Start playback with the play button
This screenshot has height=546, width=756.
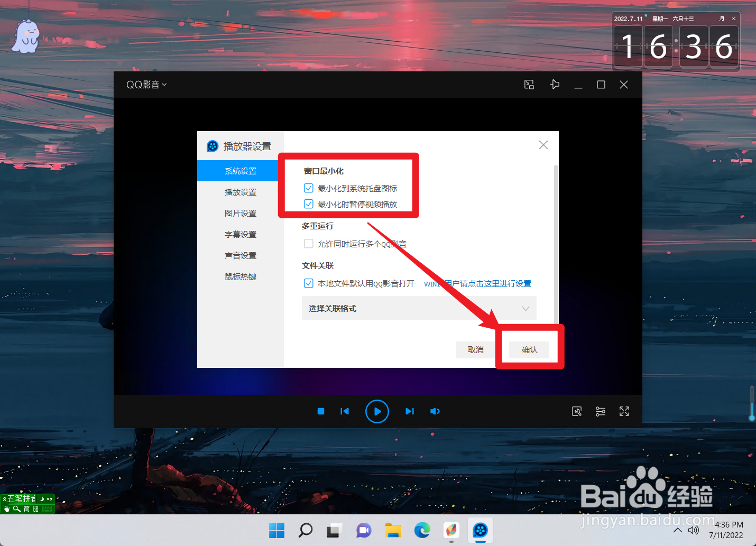(x=377, y=411)
